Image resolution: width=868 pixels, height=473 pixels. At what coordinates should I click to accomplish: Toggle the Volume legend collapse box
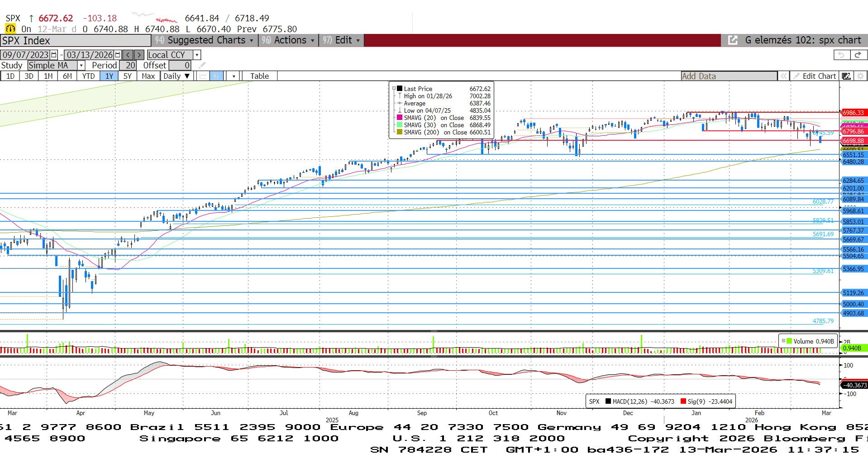[x=783, y=341]
